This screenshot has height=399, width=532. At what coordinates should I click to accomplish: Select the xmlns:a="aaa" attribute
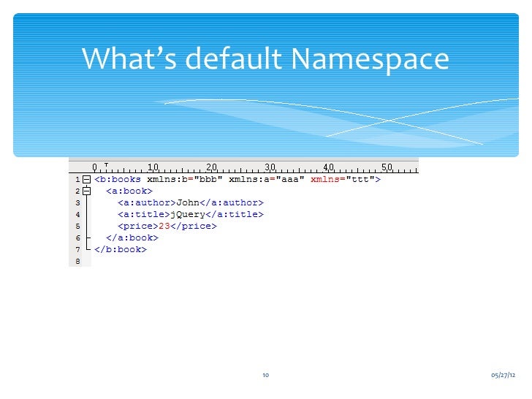(x=267, y=180)
